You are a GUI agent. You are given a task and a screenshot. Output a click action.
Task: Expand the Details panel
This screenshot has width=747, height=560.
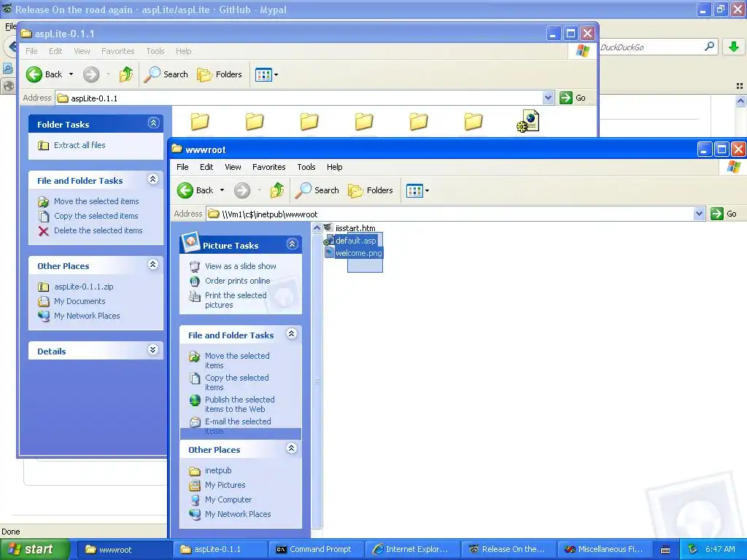153,350
